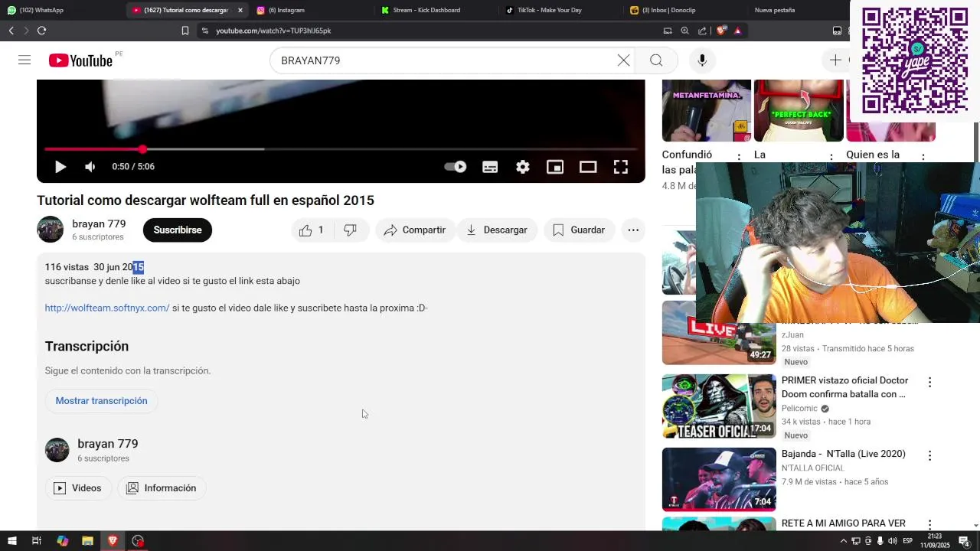
Task: Show hidden system tray icons
Action: (x=844, y=541)
